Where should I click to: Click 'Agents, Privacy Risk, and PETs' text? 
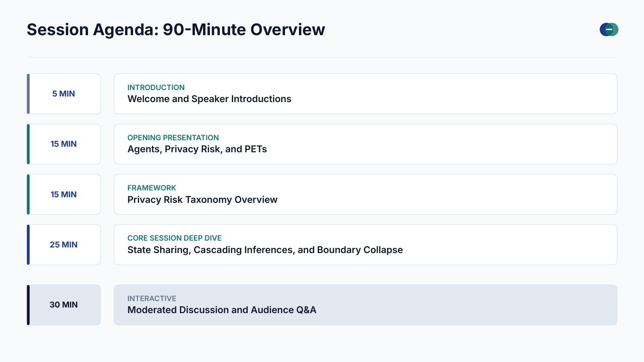[197, 149]
